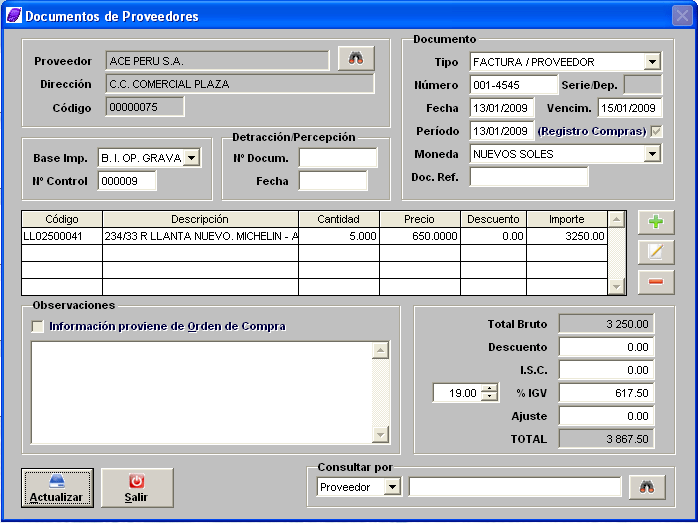Select description cell 234/33 R LLANTA NUEVO

(x=200, y=236)
